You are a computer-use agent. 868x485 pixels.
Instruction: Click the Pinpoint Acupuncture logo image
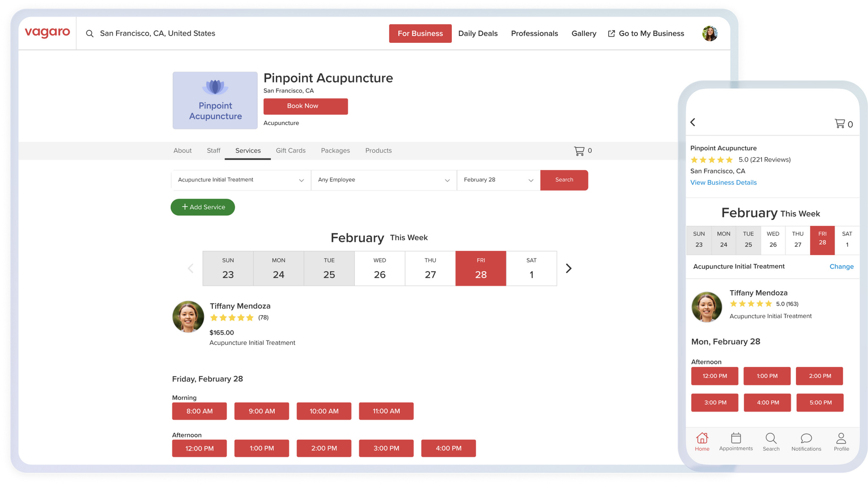click(215, 100)
